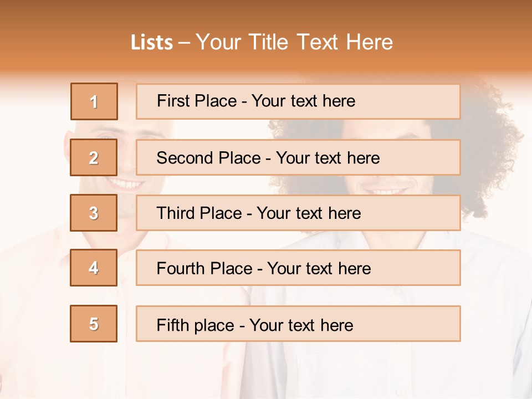Click the bold word "Lists" in title
This screenshot has height=399, width=532.
click(x=151, y=42)
